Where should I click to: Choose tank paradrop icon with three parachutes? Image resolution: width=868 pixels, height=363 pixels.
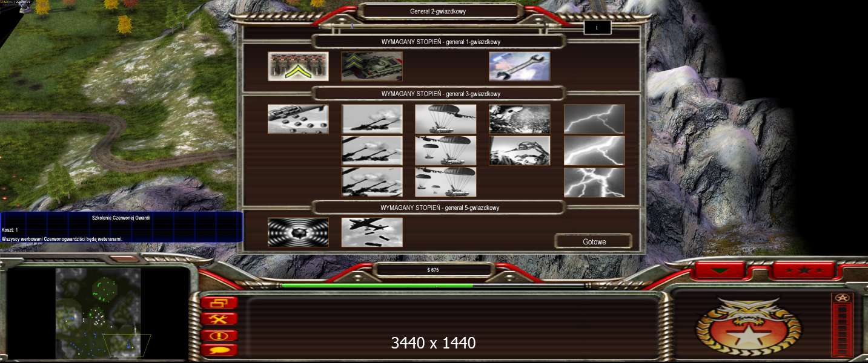pyautogui.click(x=446, y=182)
